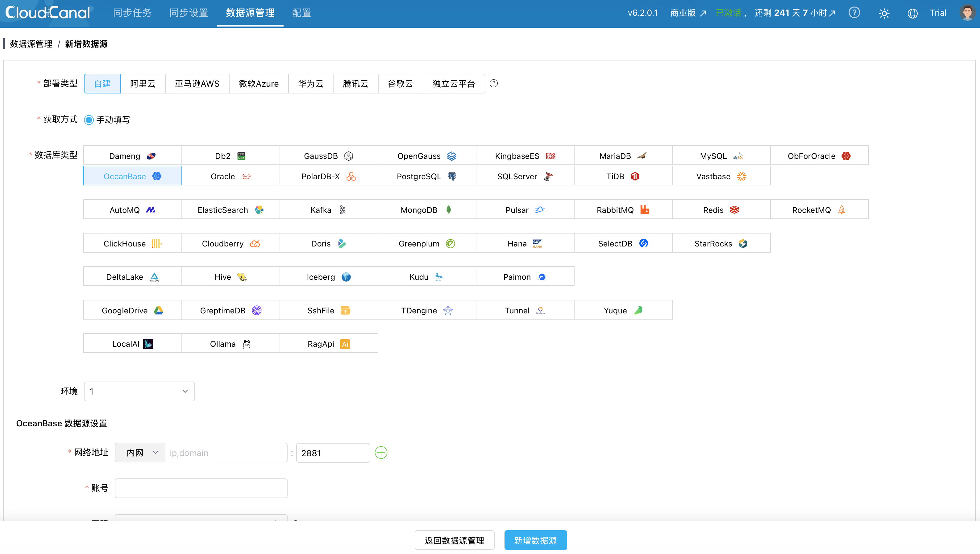
Task: Select the MariaDB database type
Action: tap(623, 156)
